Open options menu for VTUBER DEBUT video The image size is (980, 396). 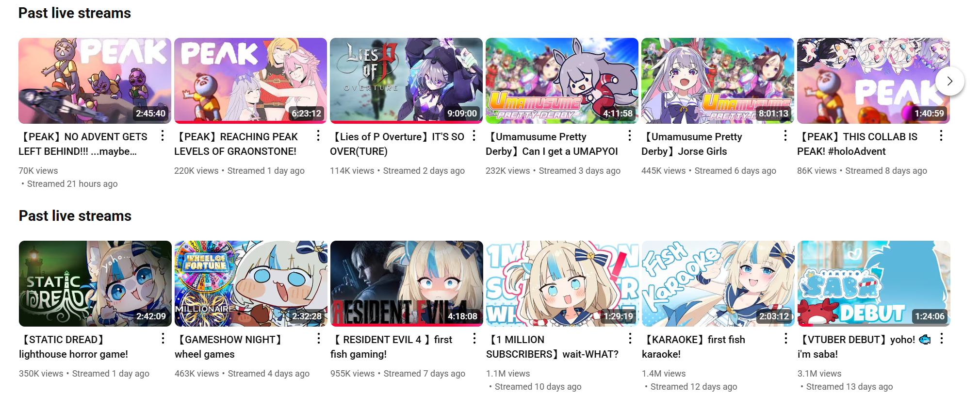coord(942,339)
